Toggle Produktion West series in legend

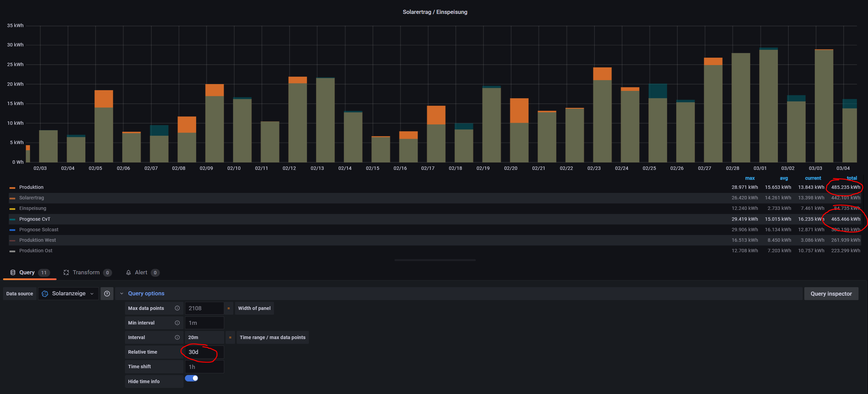37,240
